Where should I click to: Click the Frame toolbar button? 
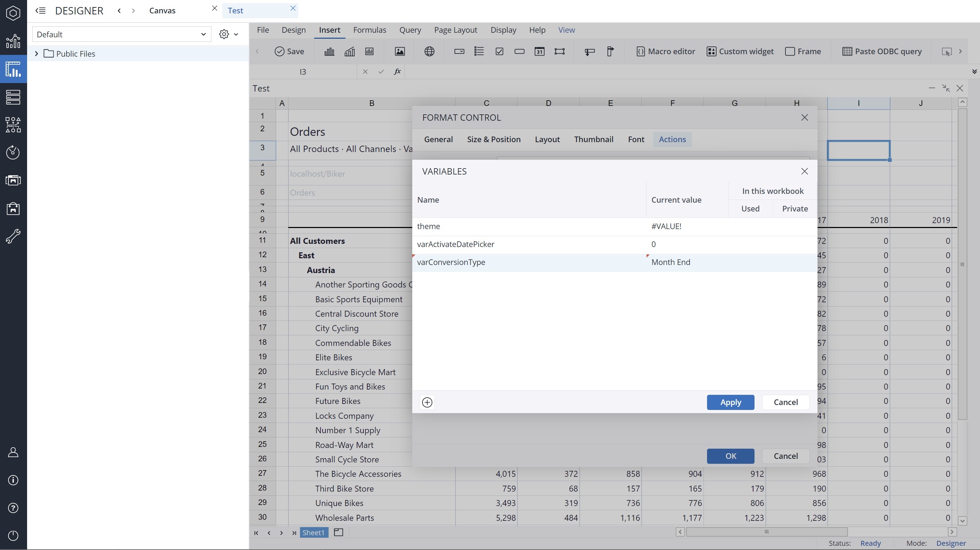[803, 51]
